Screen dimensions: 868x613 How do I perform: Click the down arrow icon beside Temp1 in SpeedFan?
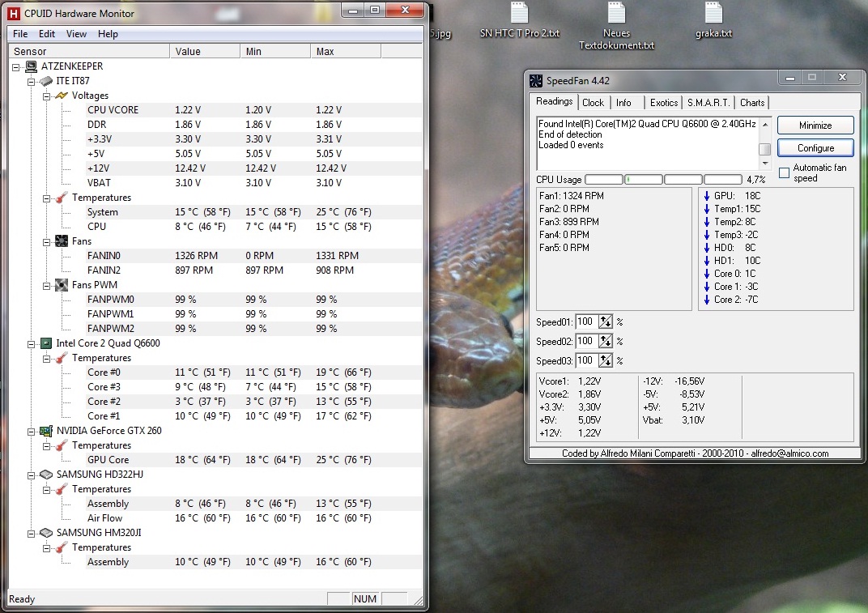tap(707, 209)
